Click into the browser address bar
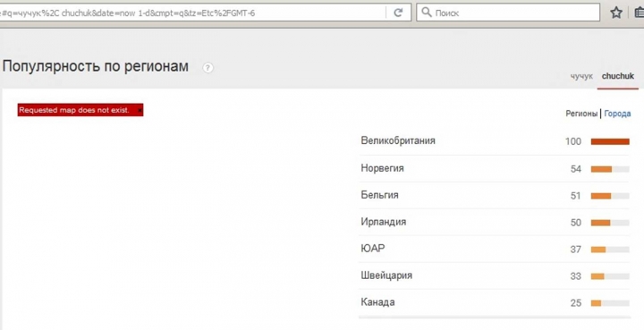 (x=192, y=13)
